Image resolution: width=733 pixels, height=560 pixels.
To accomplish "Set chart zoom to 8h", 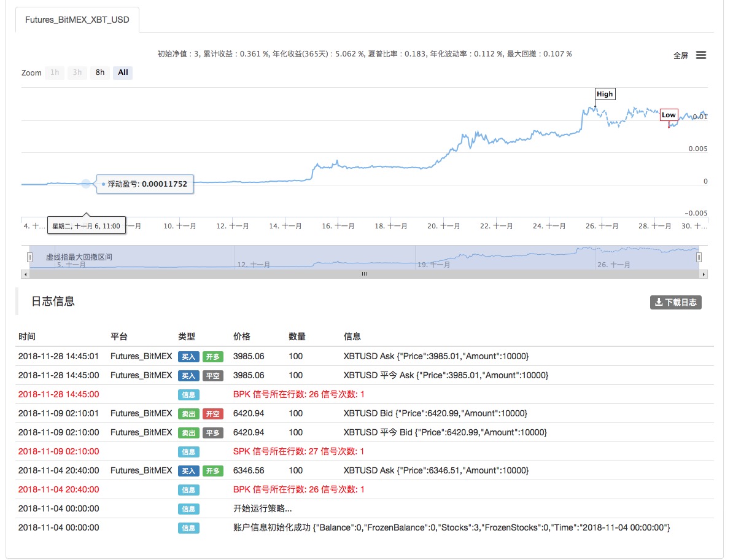I will pos(99,72).
